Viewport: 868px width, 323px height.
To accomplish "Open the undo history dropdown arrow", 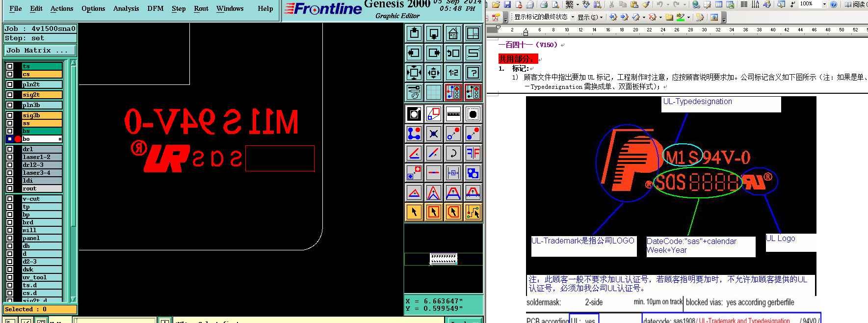I will (668, 4).
